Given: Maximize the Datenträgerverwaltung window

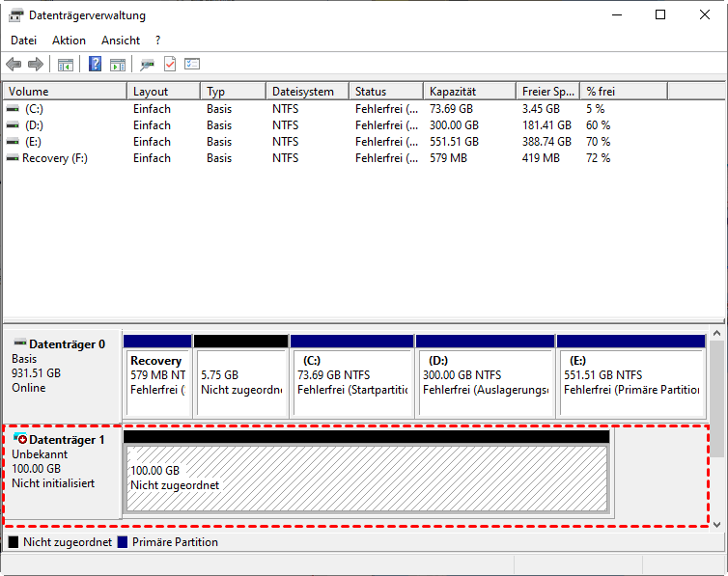Looking at the screenshot, I should [660, 14].
